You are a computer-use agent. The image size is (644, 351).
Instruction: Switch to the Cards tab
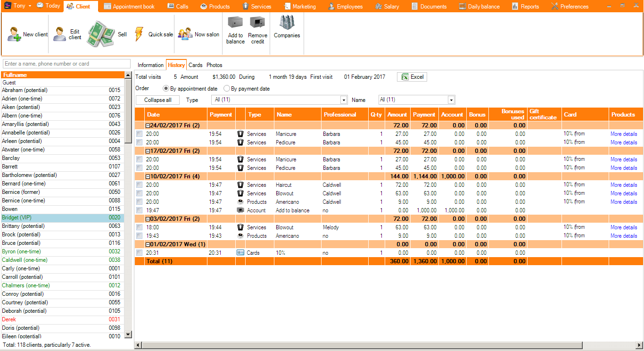(x=196, y=65)
